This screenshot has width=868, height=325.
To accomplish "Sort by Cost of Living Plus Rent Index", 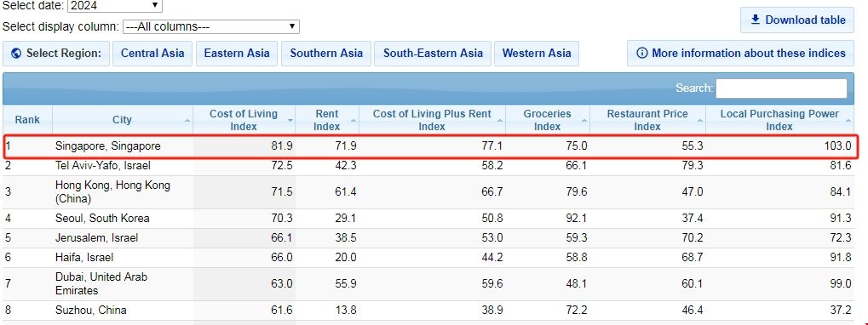I will [432, 120].
